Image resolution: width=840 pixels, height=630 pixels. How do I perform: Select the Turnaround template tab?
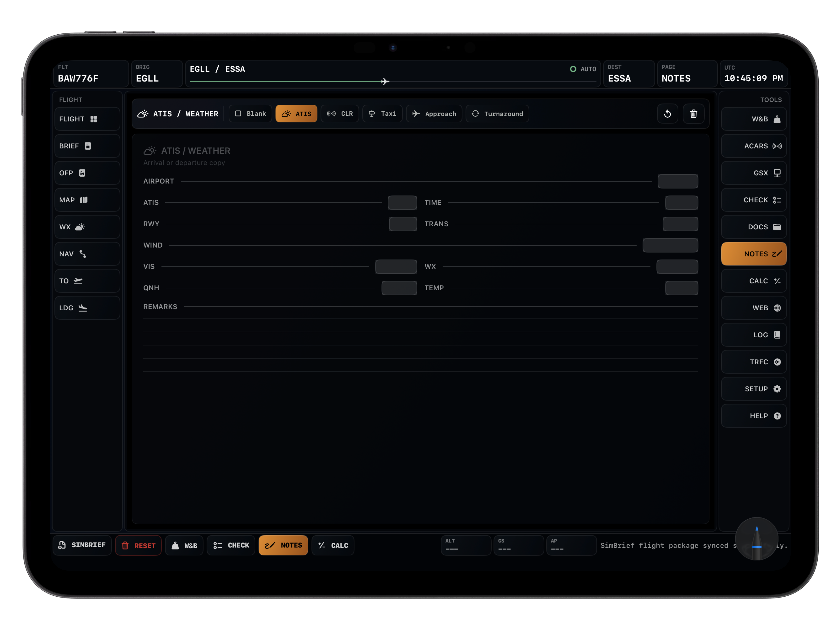(x=497, y=114)
